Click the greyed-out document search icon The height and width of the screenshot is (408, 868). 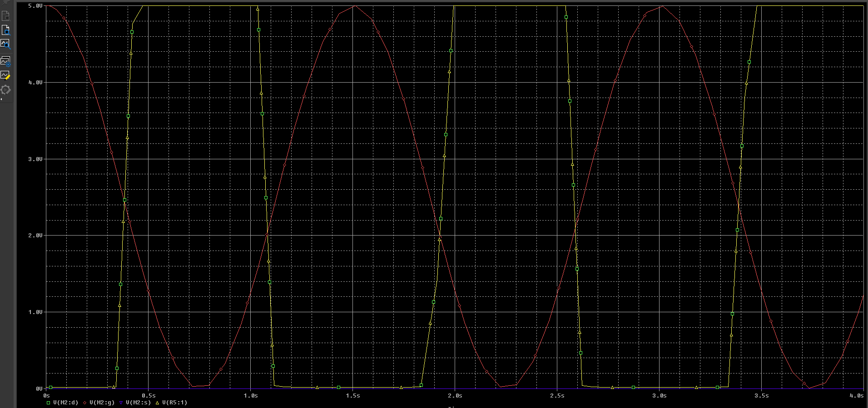tap(5, 17)
